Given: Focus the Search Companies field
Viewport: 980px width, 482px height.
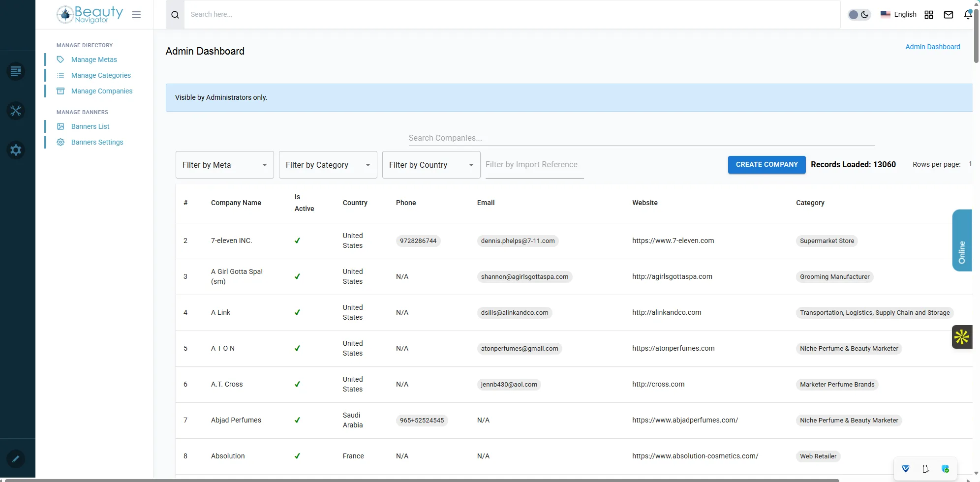Looking at the screenshot, I should coord(642,138).
